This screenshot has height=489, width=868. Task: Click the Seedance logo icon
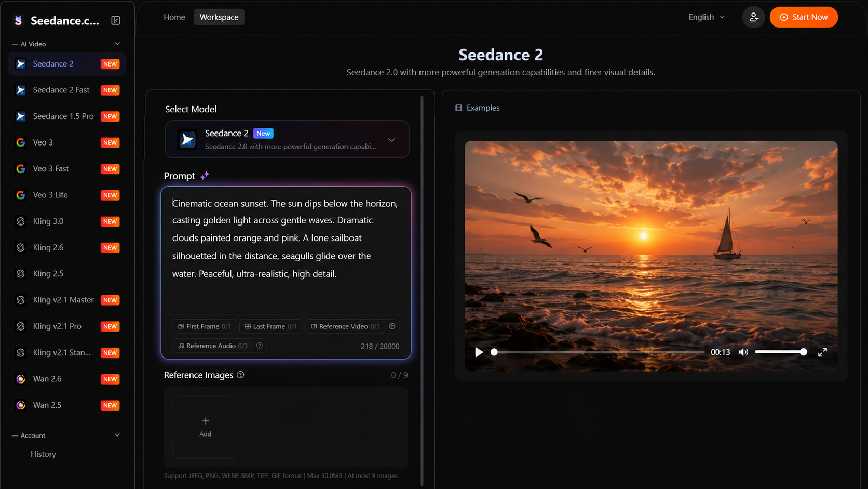pos(19,20)
